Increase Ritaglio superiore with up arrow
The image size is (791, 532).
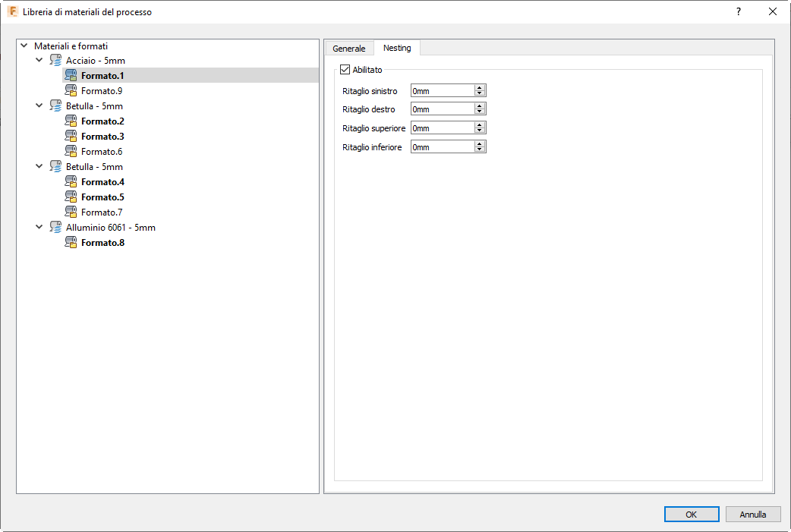click(x=480, y=125)
